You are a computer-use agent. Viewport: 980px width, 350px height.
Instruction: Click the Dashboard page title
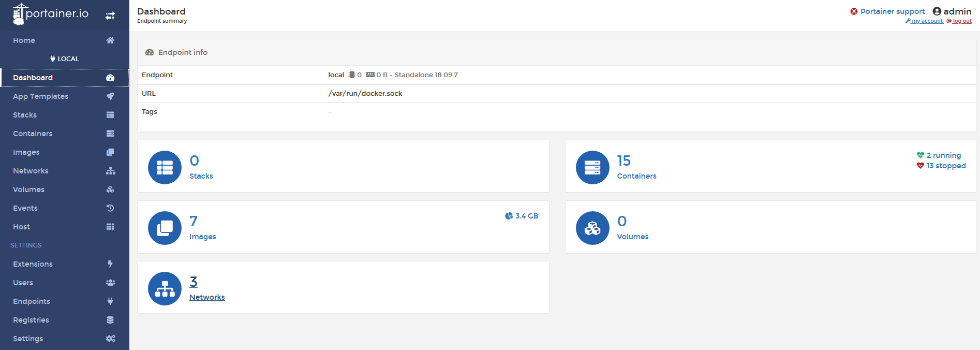pyautogui.click(x=161, y=11)
